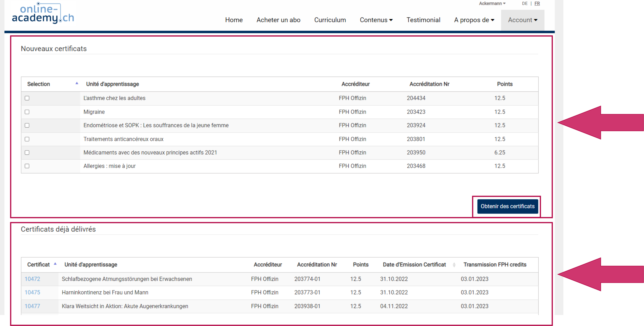Sort delivered certificates by Transmission FPH credits
Image resolution: width=644 pixels, height=326 pixels.
(x=495, y=265)
